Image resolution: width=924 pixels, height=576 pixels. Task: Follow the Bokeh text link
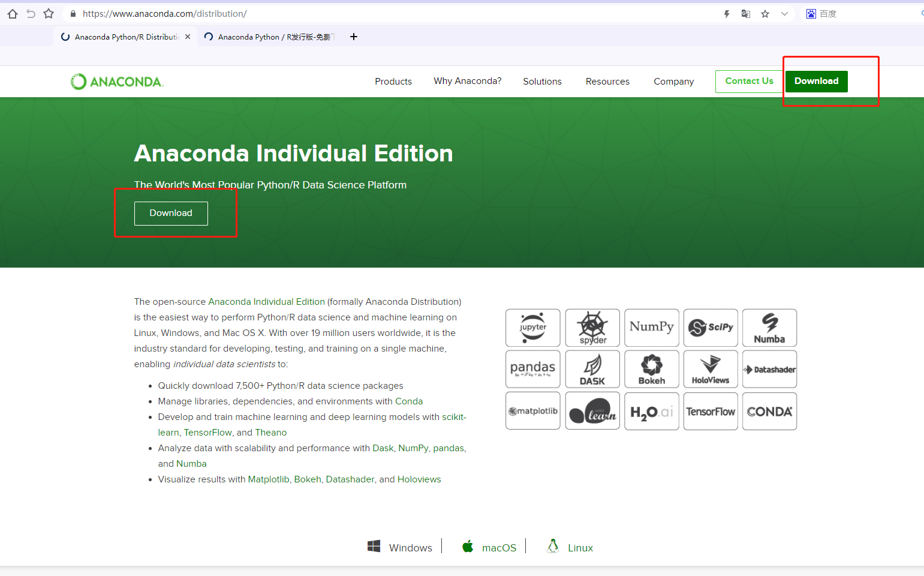308,479
